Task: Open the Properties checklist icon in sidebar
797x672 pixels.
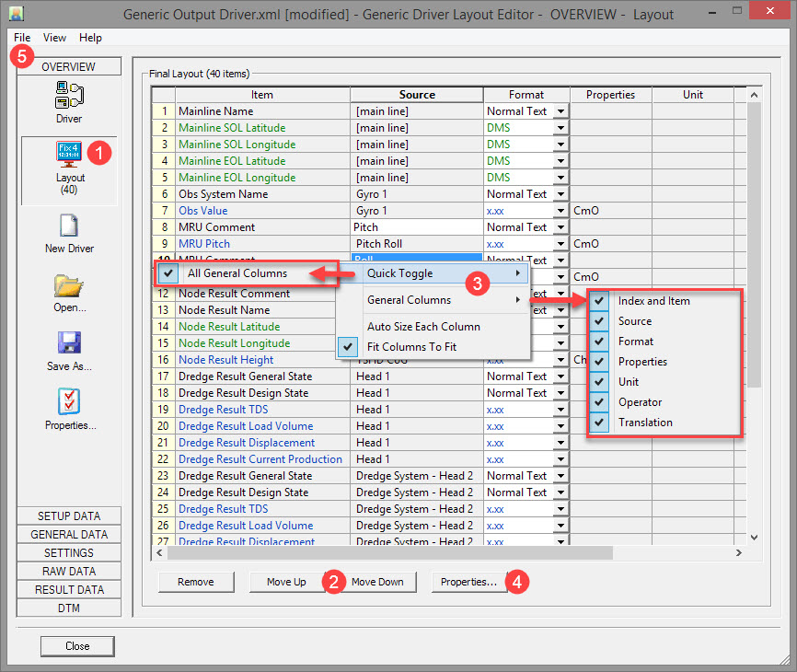Action: click(69, 403)
